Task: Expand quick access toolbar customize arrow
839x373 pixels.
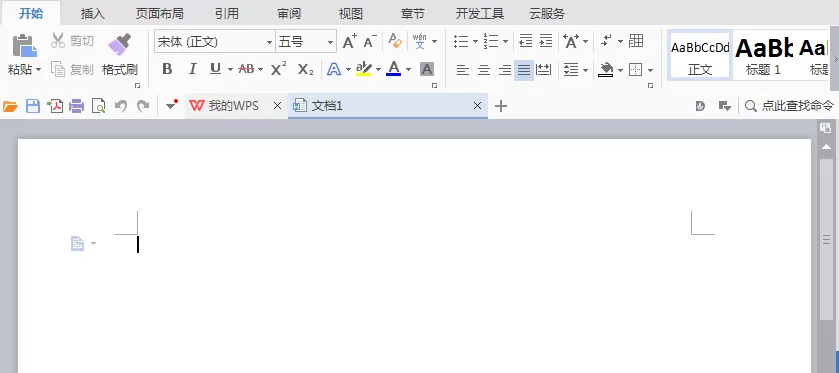Action: click(171, 105)
